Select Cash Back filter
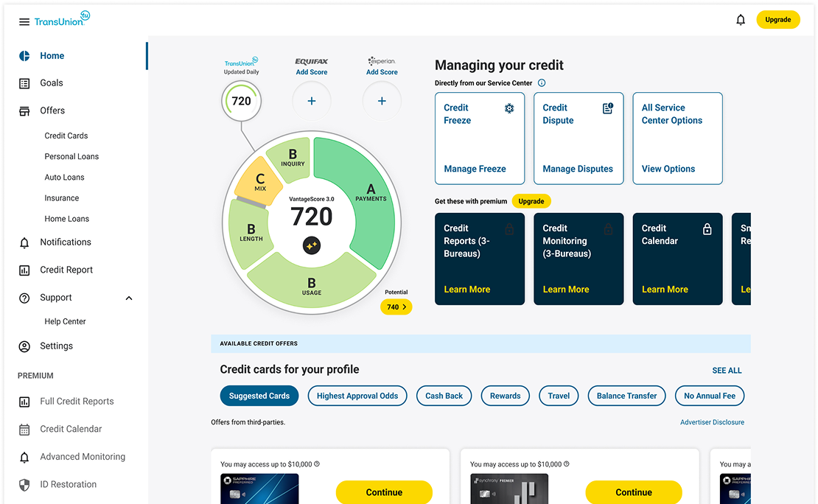Image resolution: width=818 pixels, height=504 pixels. pos(444,396)
